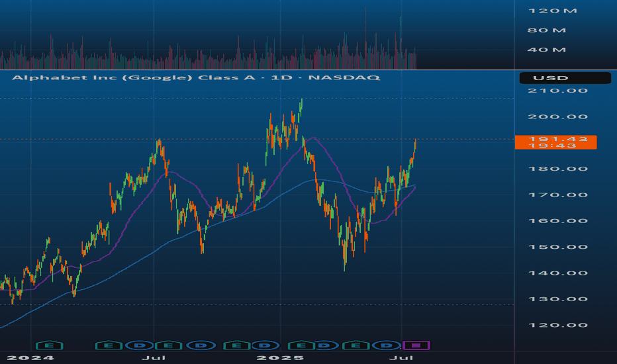Open the dividend marker just left of 2025 label
Viewport: 617px width, 364px height.
tap(265, 345)
